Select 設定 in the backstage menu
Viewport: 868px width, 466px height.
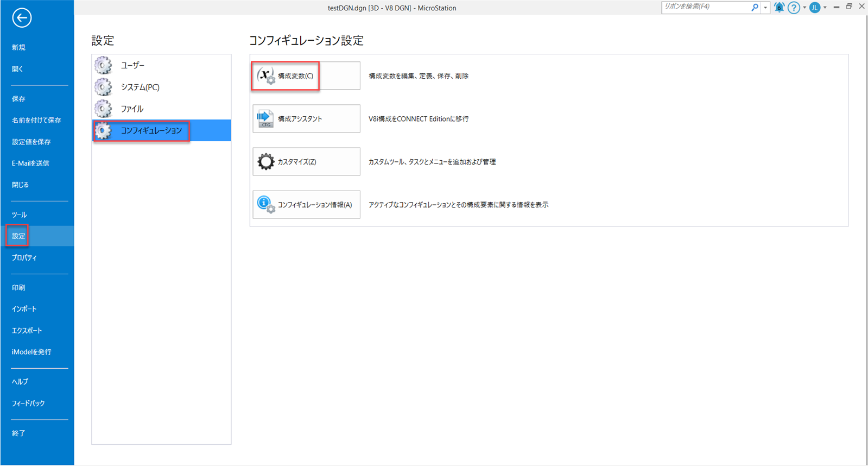[x=37, y=236]
